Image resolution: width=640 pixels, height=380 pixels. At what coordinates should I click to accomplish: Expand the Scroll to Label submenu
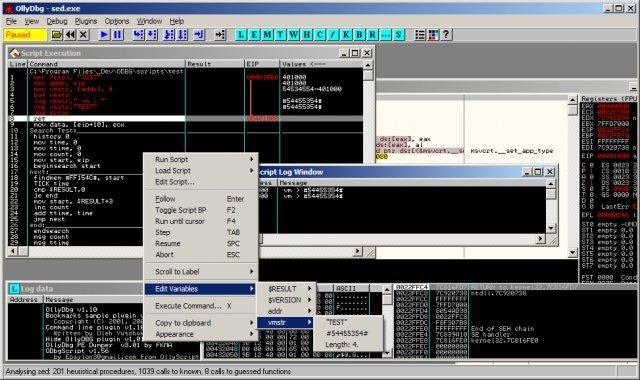tap(201, 271)
